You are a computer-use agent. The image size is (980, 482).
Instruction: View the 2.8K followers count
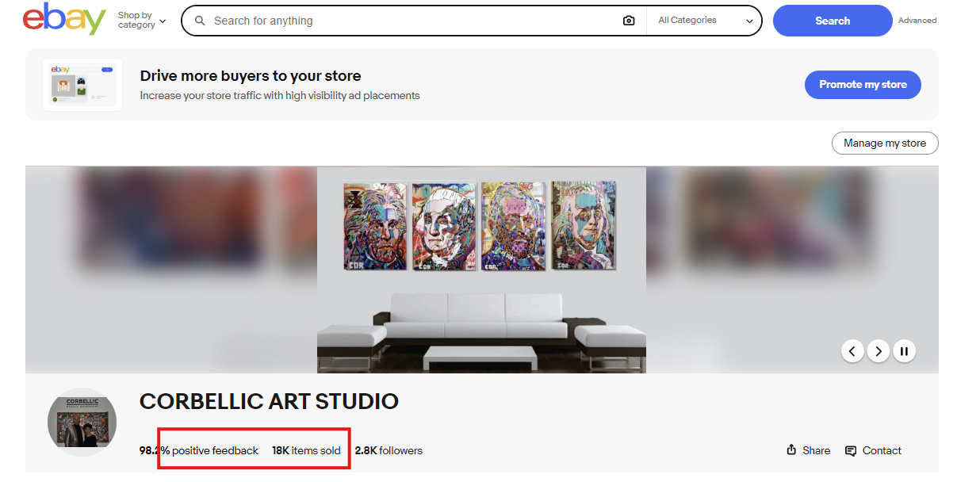(389, 450)
